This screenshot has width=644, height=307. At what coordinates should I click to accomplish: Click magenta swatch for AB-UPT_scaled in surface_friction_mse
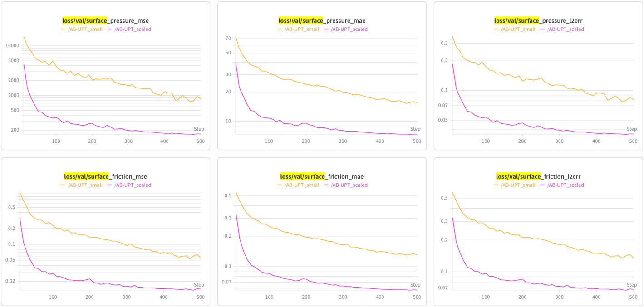tap(110, 185)
